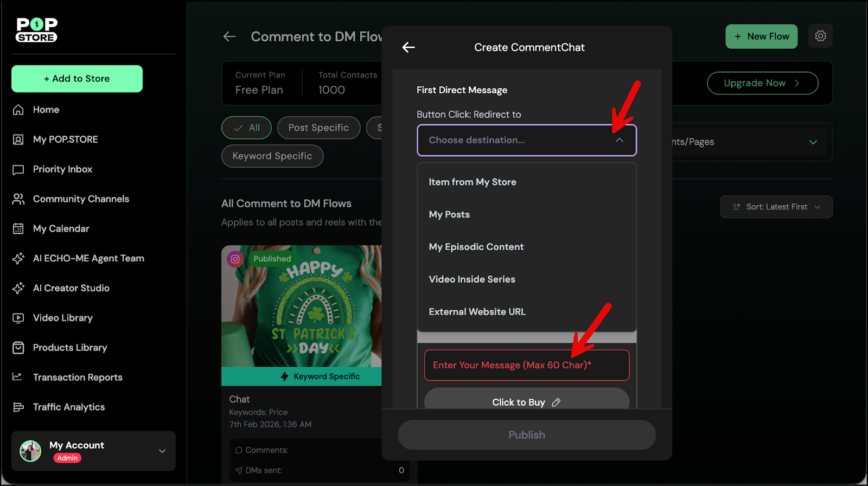868x486 pixels.
Task: Select External Website URL option
Action: tap(477, 312)
